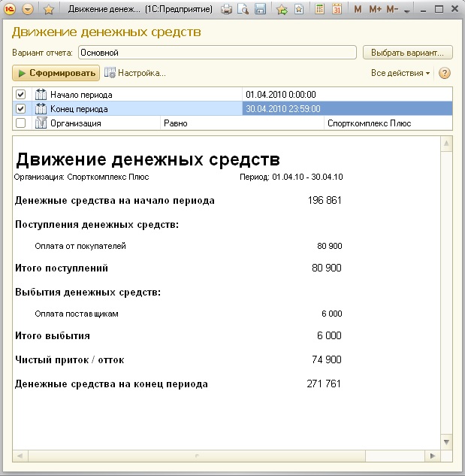Click report period text 01.04.10 - 30.04.10

pyautogui.click(x=307, y=177)
